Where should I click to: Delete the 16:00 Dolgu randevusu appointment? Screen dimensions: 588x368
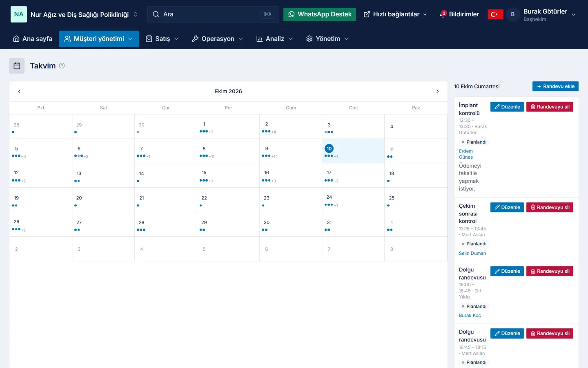(550, 271)
